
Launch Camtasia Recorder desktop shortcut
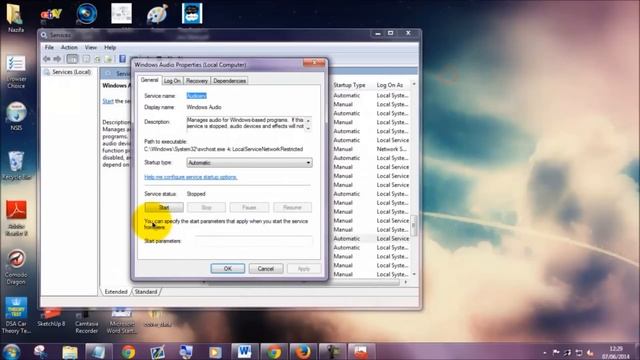pos(87,322)
